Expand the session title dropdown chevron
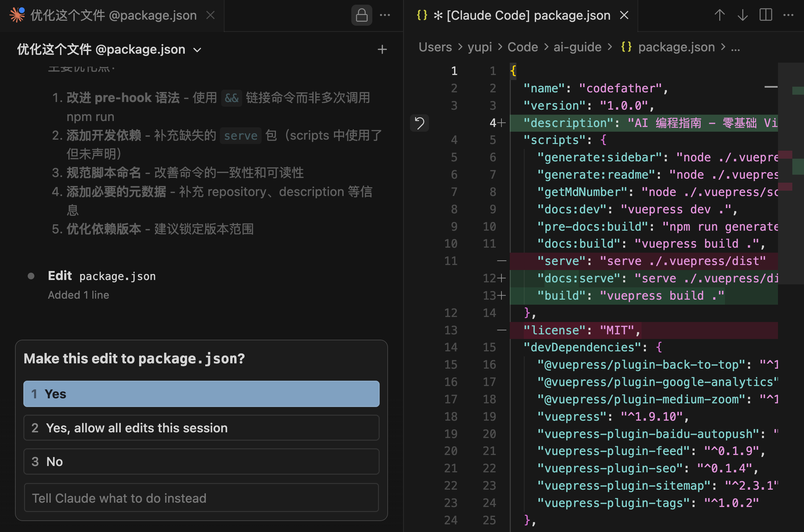 197,50
